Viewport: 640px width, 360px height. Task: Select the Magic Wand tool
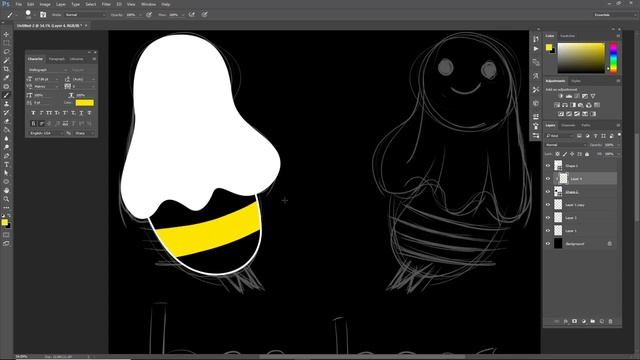(6, 60)
